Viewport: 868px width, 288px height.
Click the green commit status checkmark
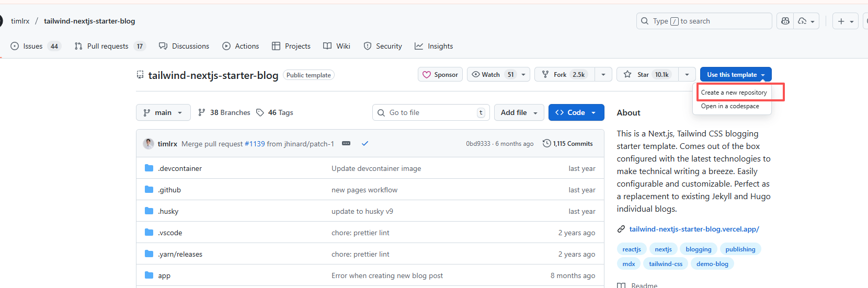click(365, 143)
